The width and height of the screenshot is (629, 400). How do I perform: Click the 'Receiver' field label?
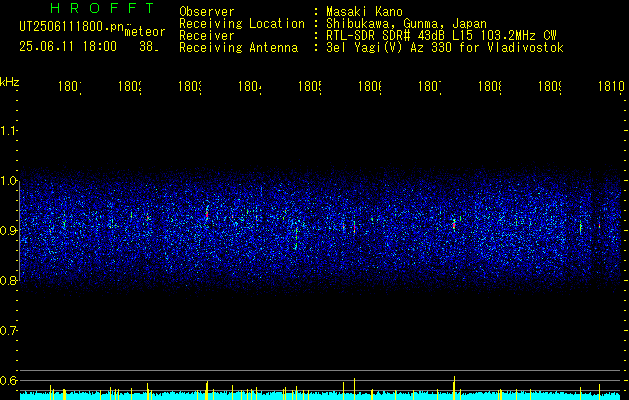pos(207,36)
